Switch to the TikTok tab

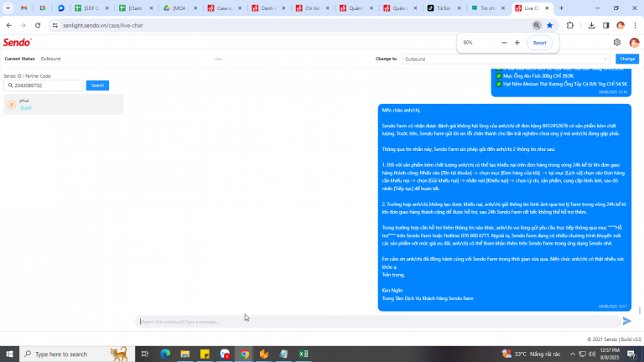click(x=444, y=8)
